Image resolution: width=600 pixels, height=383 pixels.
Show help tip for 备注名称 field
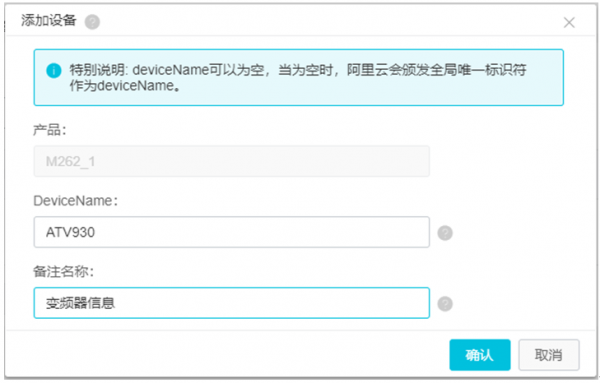tap(445, 304)
